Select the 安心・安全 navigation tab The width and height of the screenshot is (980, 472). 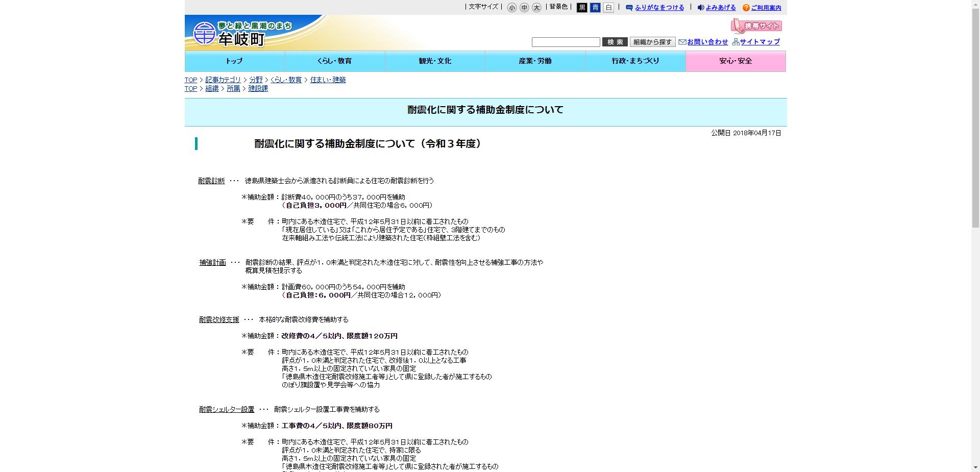point(736,61)
